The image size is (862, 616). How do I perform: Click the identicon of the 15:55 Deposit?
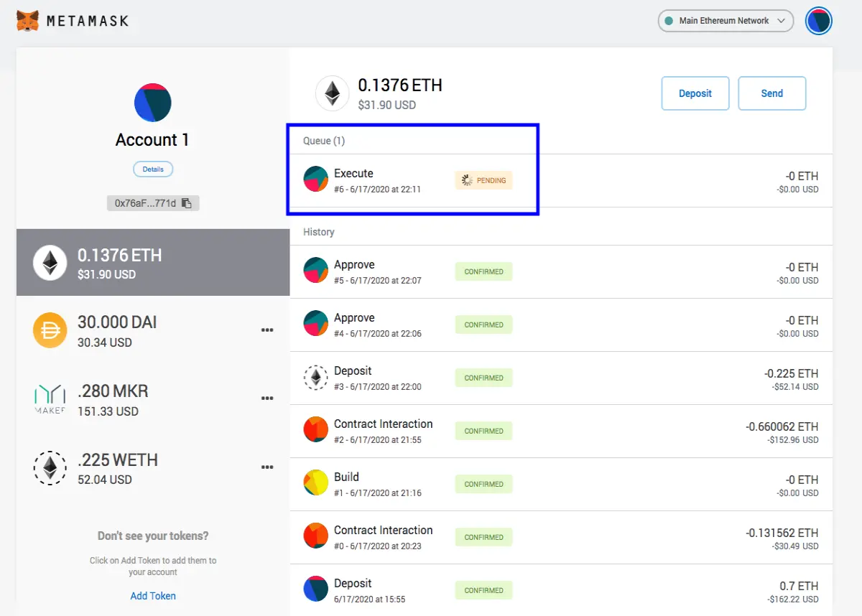[x=316, y=589]
